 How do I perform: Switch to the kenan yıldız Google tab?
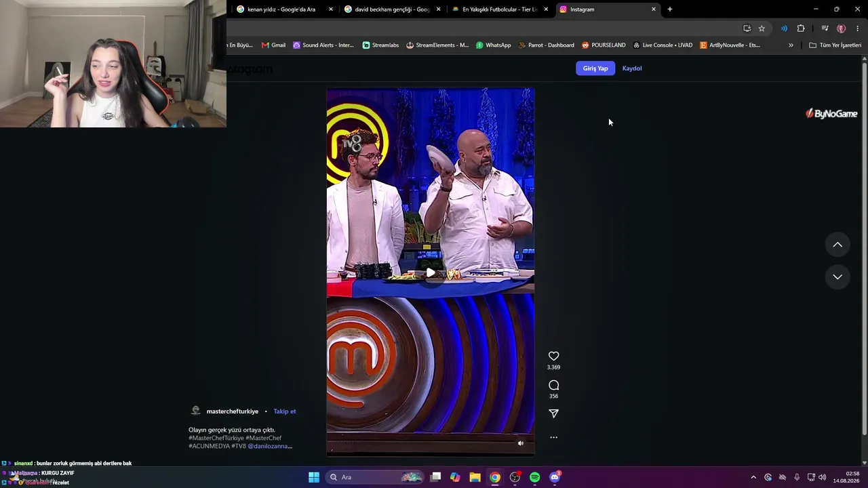tap(281, 9)
